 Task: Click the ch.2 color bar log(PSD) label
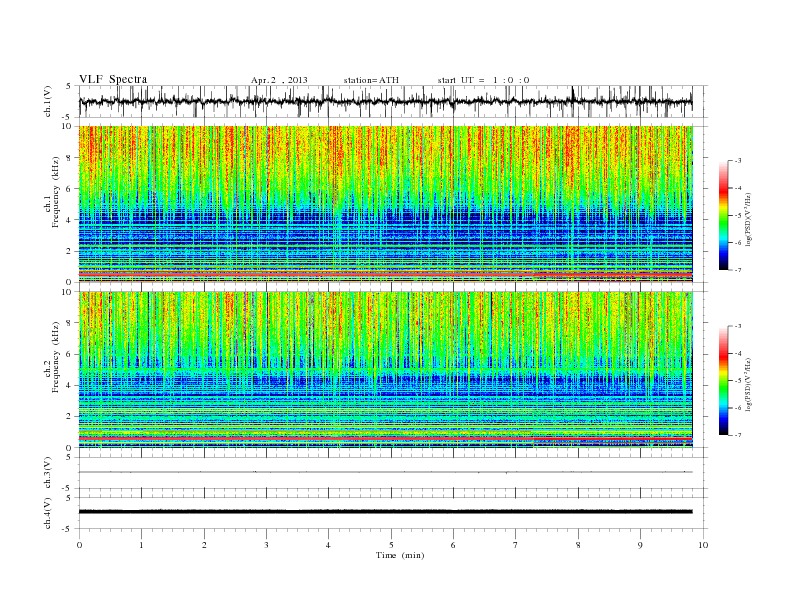(750, 384)
